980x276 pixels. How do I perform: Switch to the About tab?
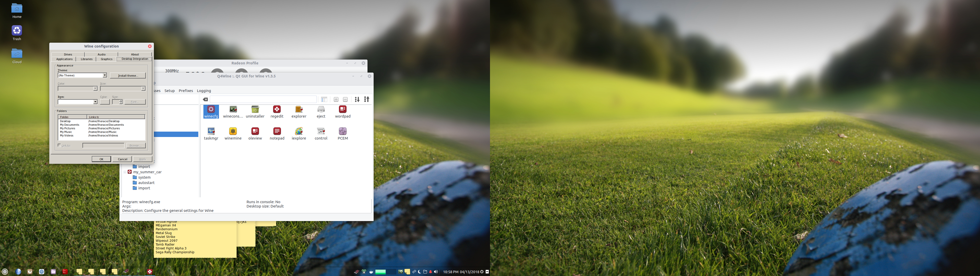click(x=135, y=54)
